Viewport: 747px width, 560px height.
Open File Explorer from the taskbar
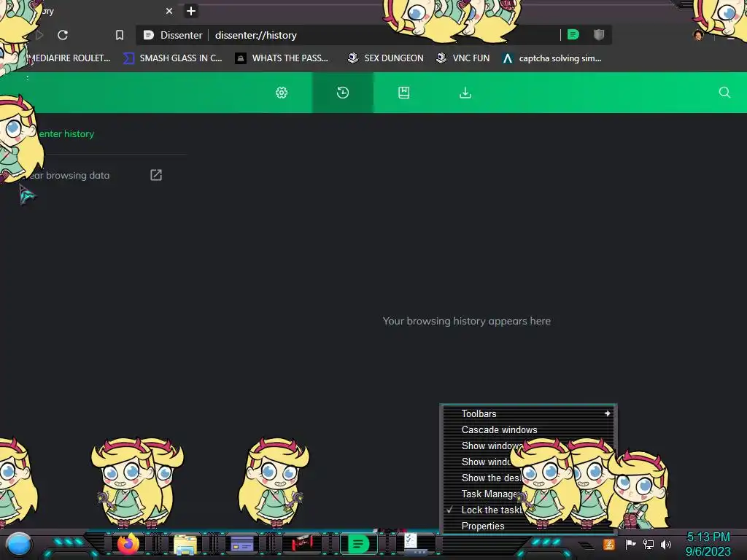click(x=185, y=545)
